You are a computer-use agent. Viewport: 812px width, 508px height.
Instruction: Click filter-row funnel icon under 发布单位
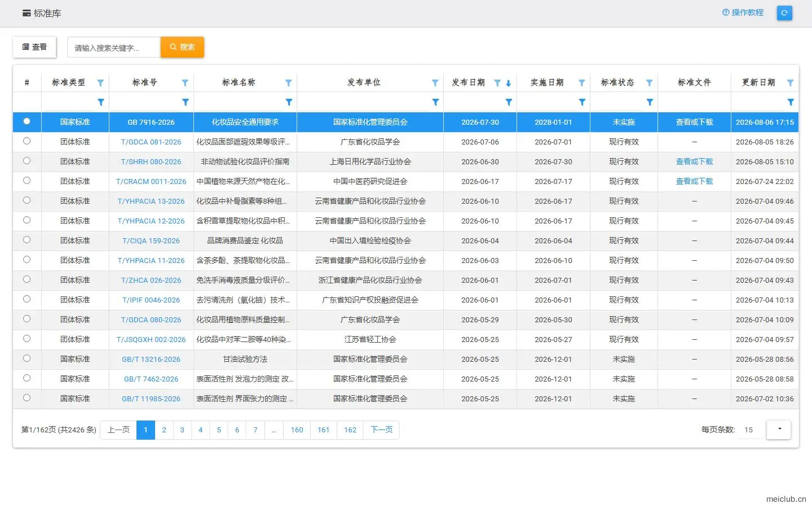click(435, 102)
